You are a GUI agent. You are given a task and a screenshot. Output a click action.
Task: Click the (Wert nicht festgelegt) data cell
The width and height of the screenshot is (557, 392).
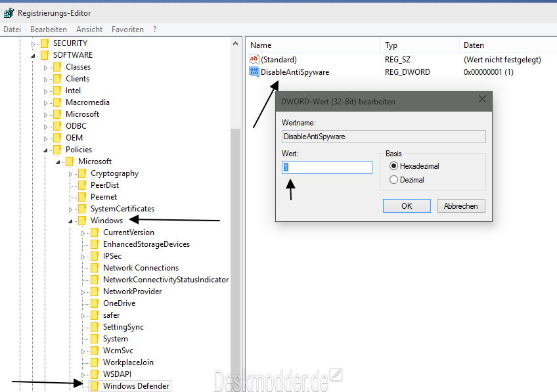pyautogui.click(x=502, y=60)
